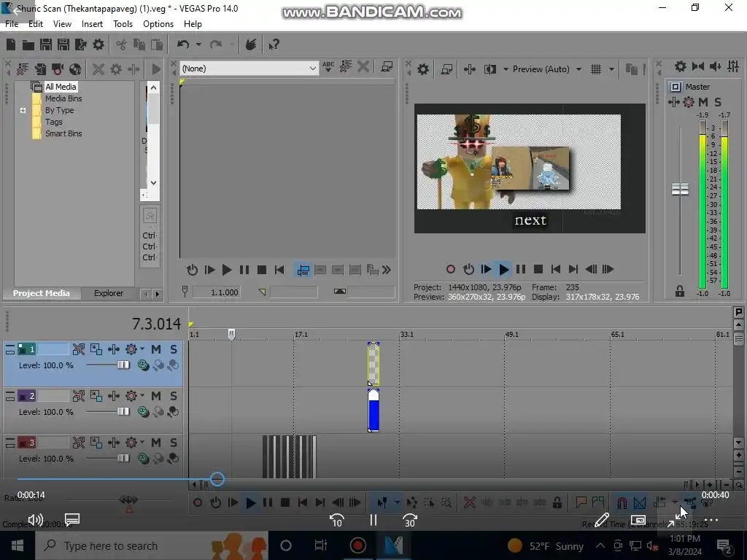Screen dimensions: 747x560
Task: Open Project Properties gear in main toolbar
Action: (x=98, y=44)
